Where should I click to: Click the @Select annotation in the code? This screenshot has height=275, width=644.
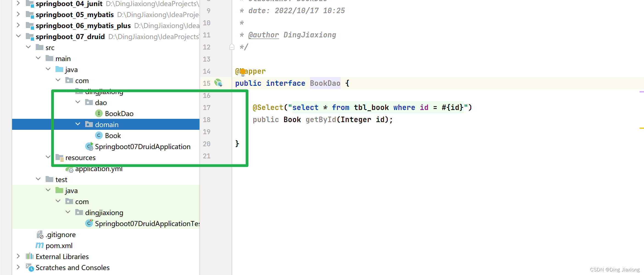268,107
